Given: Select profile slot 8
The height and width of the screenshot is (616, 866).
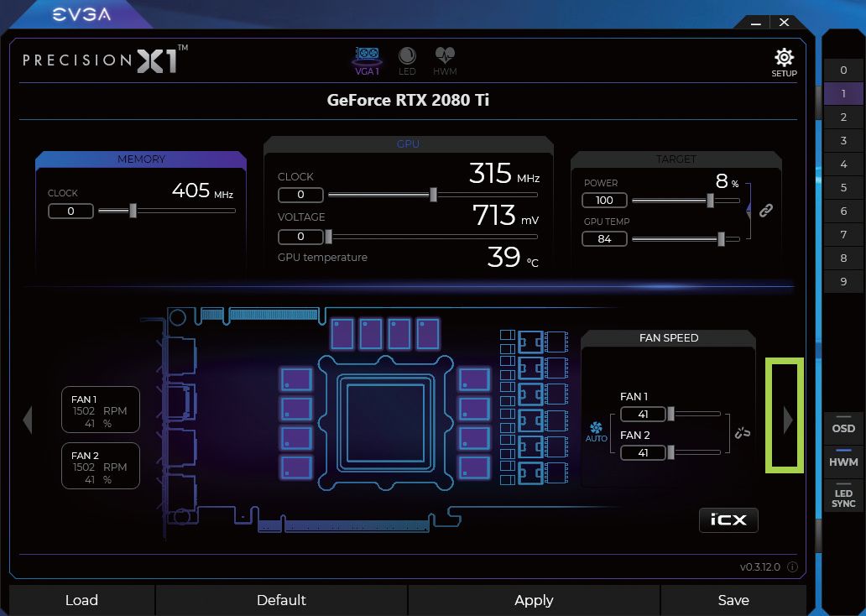Looking at the screenshot, I should (x=843, y=258).
